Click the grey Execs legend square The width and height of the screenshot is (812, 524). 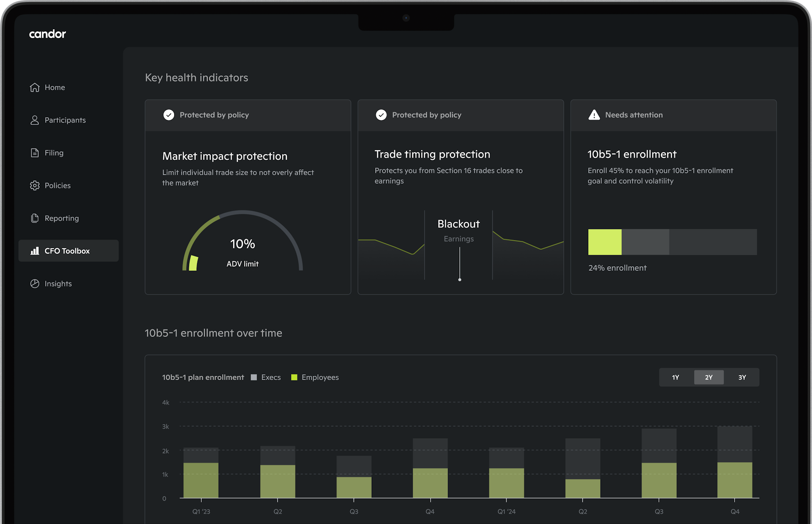[254, 377]
